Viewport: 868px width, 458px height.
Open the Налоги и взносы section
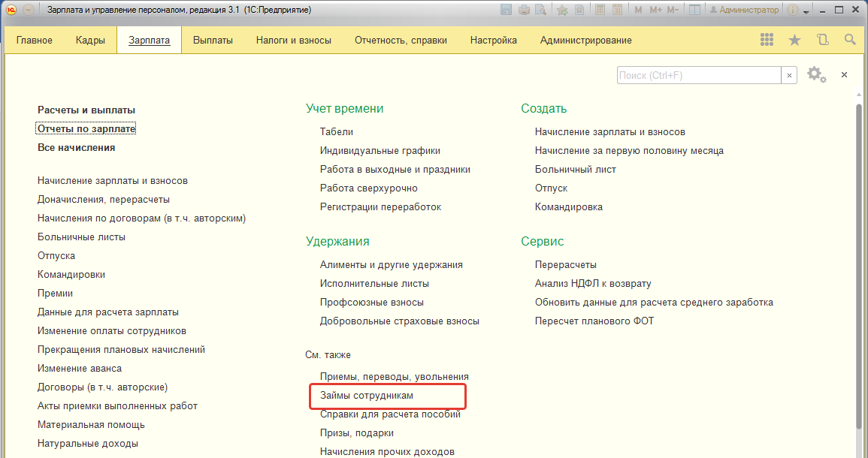tap(294, 41)
